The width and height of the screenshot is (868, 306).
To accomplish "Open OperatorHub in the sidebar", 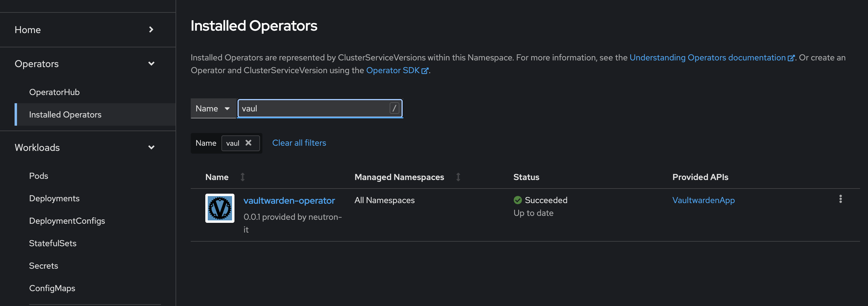I will pos(54,92).
